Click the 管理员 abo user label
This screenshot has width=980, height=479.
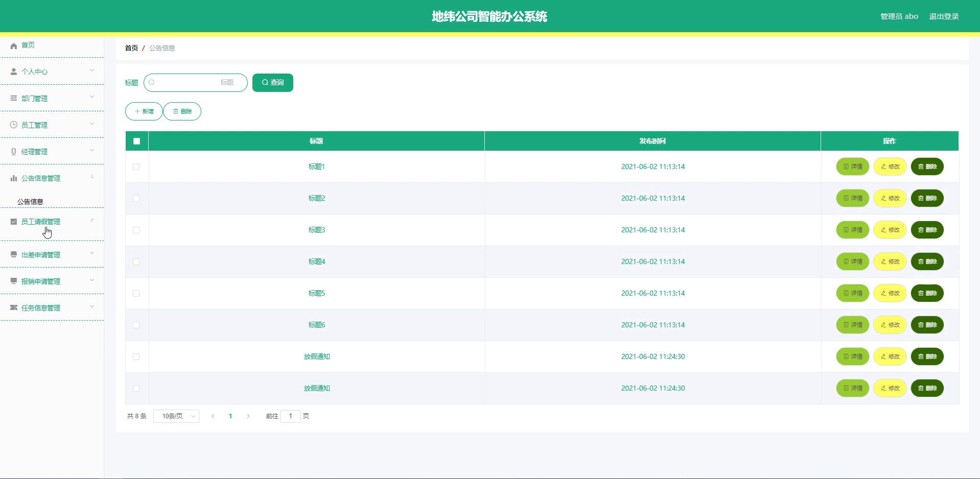tap(899, 16)
